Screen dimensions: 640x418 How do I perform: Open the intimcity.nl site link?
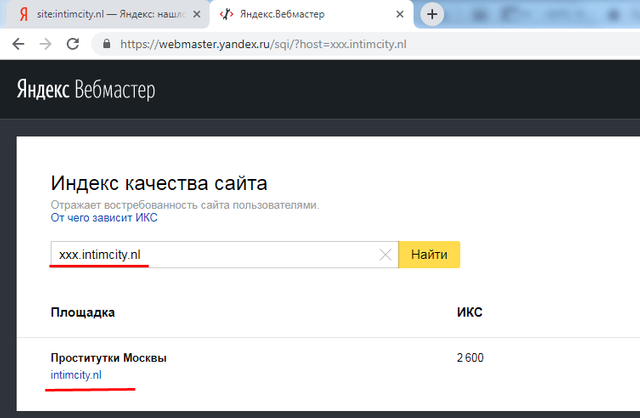76,375
